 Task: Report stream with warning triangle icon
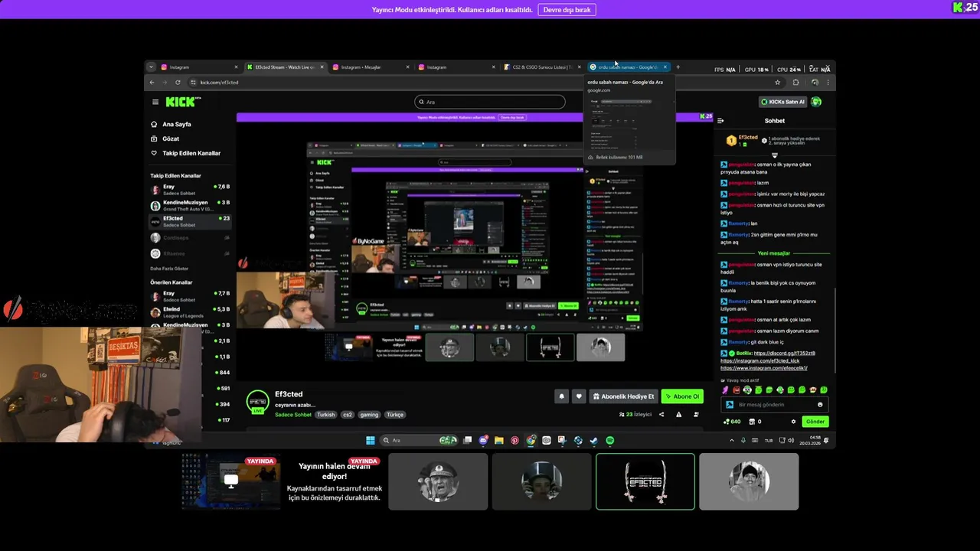tap(678, 415)
